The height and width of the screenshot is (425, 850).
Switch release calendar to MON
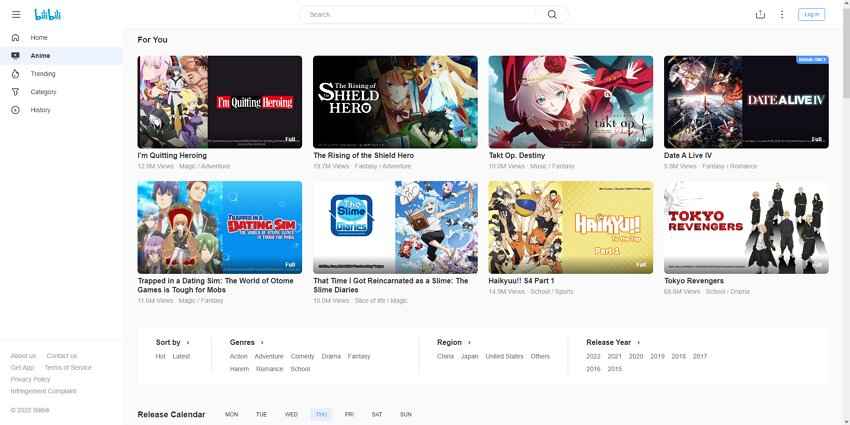click(231, 414)
